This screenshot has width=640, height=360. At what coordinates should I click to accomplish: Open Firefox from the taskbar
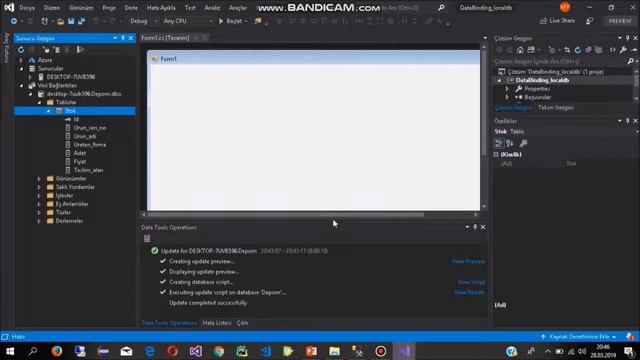click(57, 351)
